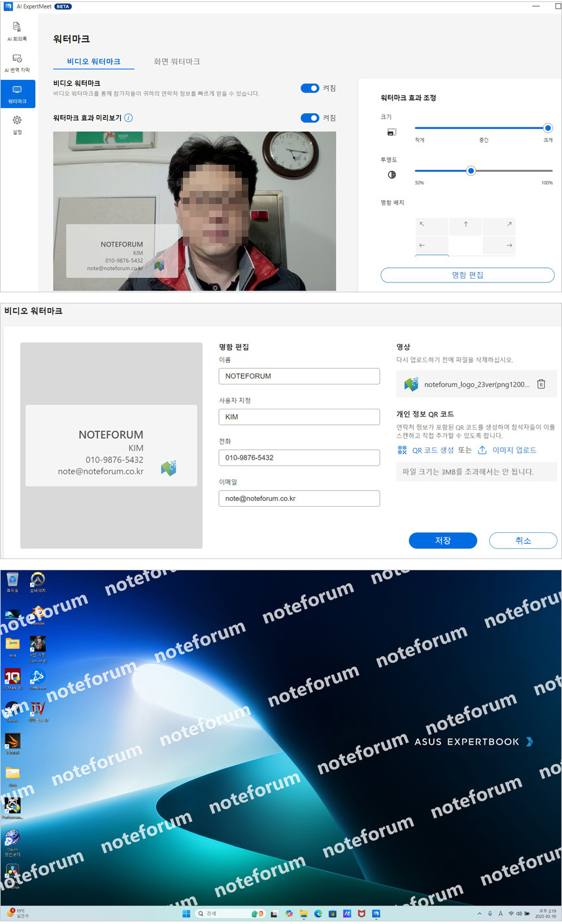Click the 취소 button
562x924 pixels.
pyautogui.click(x=523, y=541)
